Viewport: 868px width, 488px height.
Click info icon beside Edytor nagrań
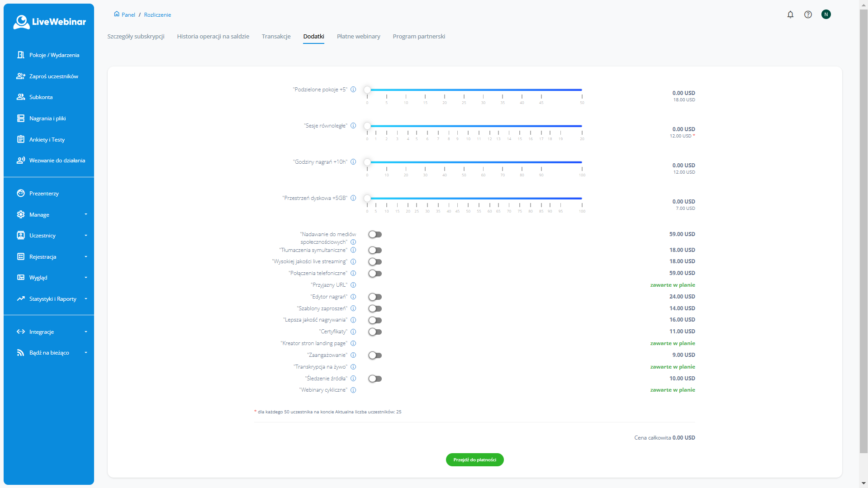tap(353, 297)
